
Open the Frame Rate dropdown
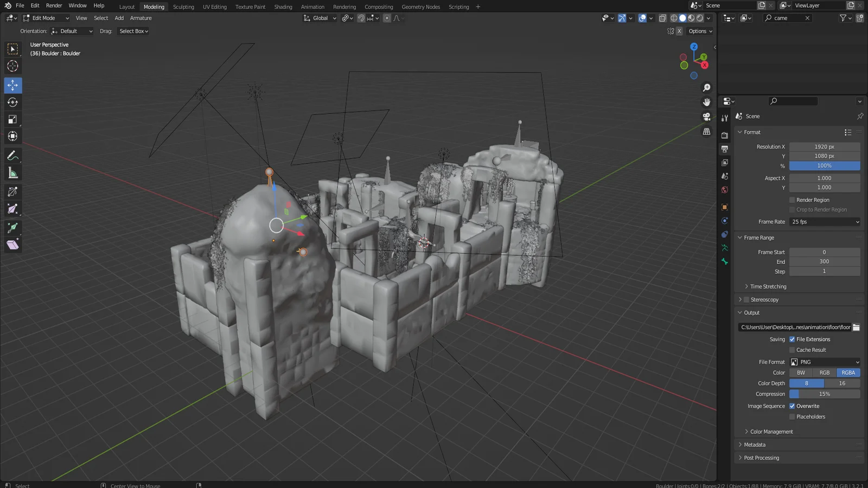pyautogui.click(x=825, y=222)
